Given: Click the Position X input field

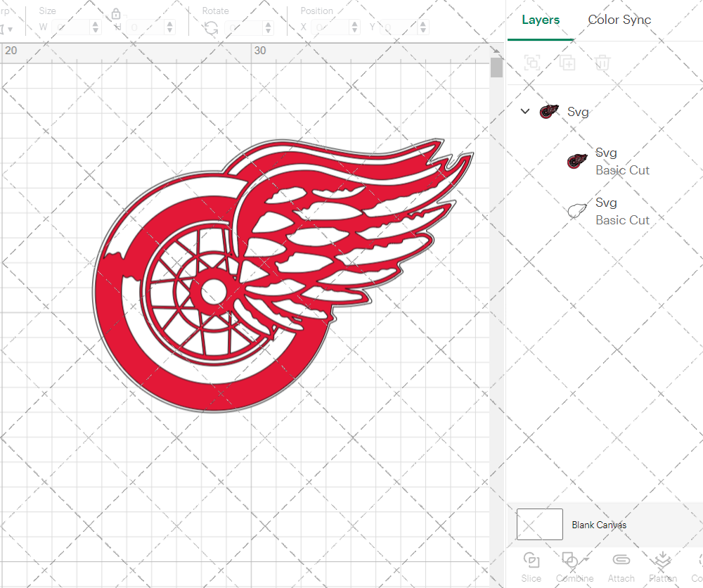Looking at the screenshot, I should pos(331,27).
